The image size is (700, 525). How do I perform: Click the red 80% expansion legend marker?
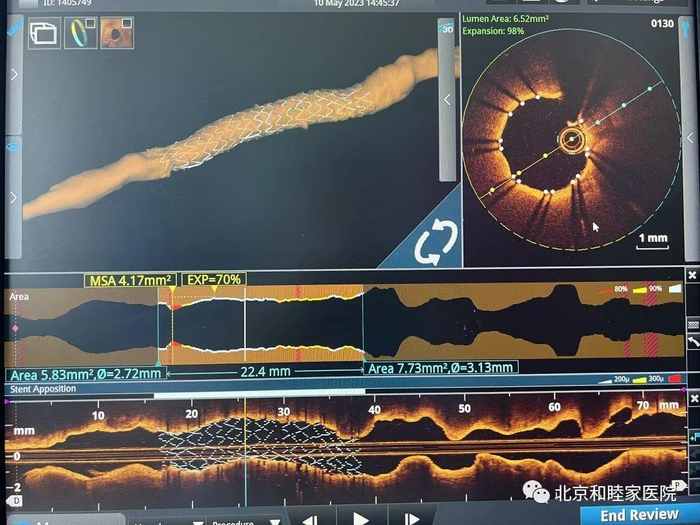pyautogui.click(x=605, y=291)
